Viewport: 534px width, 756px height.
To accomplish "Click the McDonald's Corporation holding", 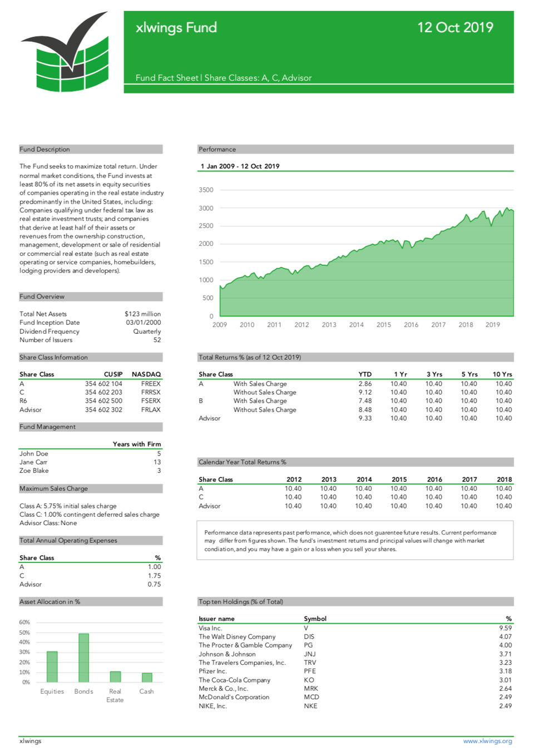I will click(x=234, y=697).
